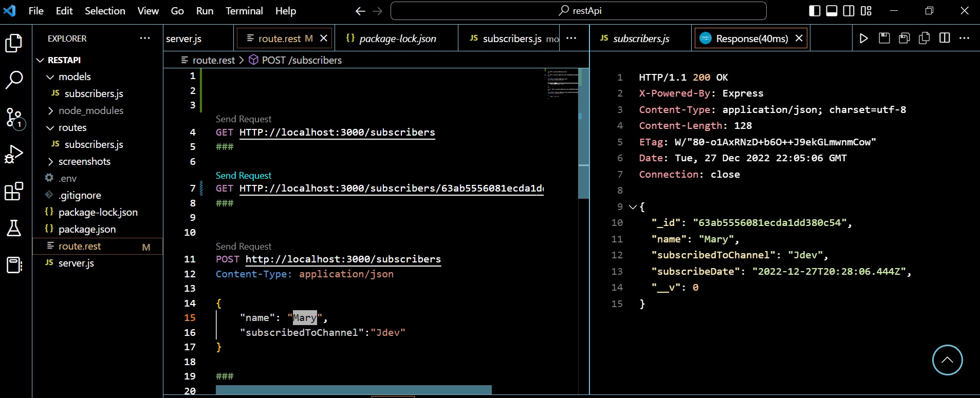Screen dimensions: 980x398
Task: Open the Terminal menu
Action: (244, 11)
